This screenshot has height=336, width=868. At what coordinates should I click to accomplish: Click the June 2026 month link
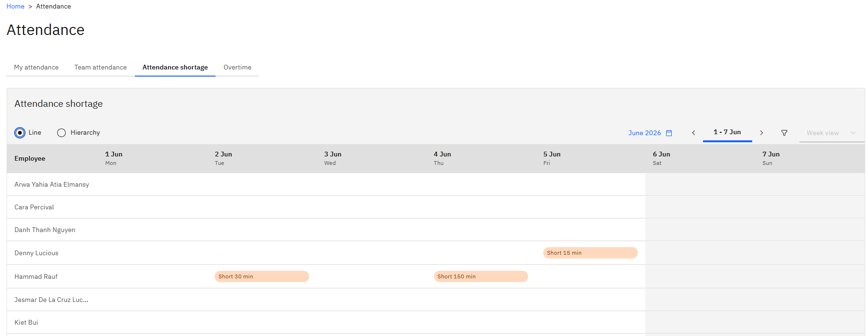pos(644,133)
